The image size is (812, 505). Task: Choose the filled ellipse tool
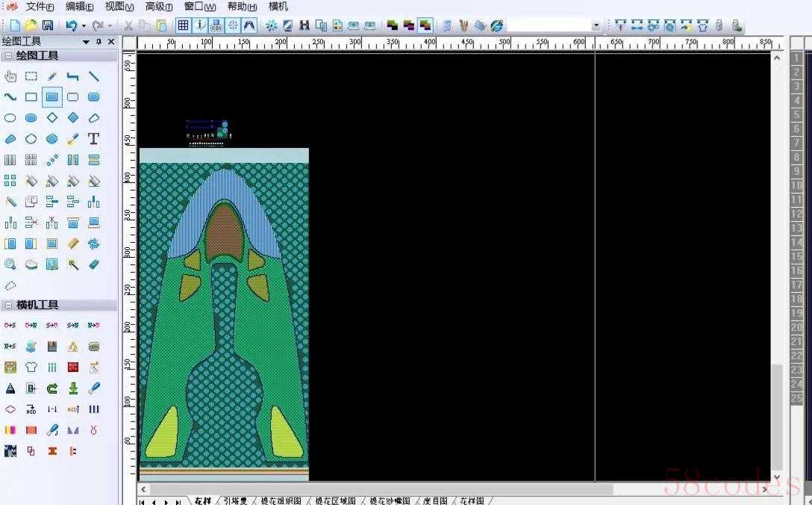(31, 118)
